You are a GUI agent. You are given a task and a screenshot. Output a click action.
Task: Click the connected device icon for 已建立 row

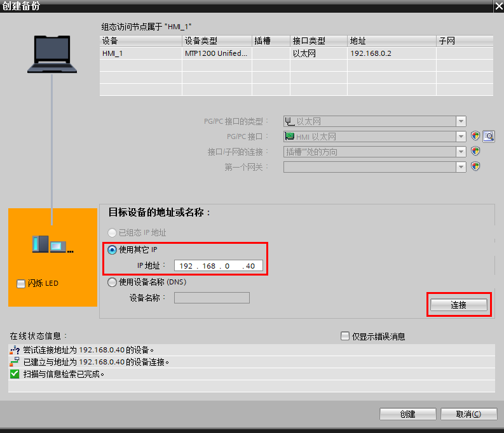point(15,362)
